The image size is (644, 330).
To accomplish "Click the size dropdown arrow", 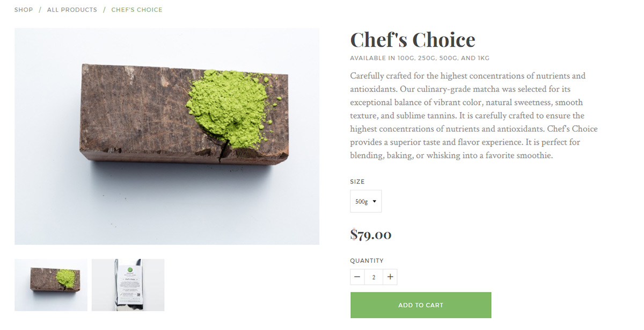I will click(374, 202).
